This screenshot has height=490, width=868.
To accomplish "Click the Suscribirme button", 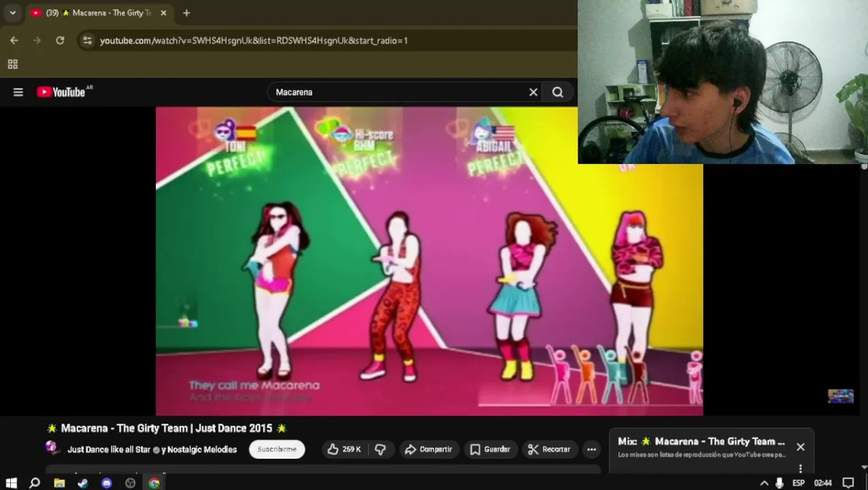I will (277, 449).
